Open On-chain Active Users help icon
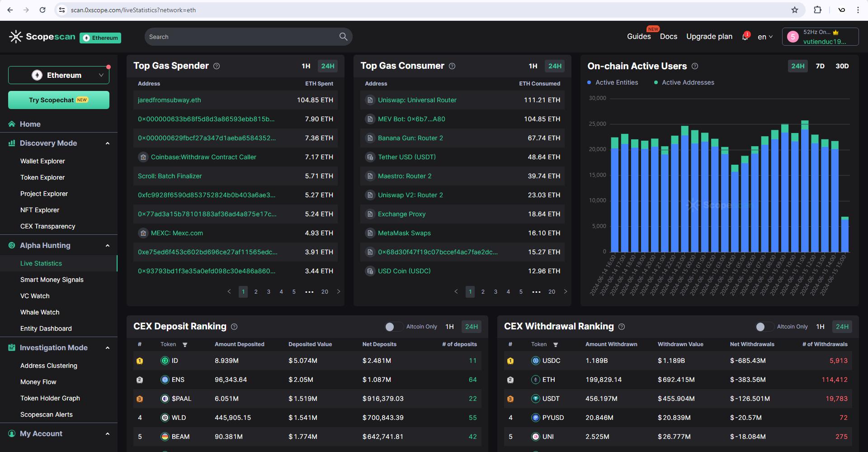 (x=695, y=66)
